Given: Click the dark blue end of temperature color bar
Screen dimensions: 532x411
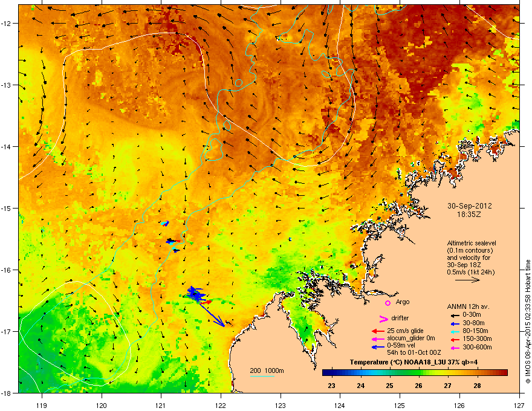Looking at the screenshot, I should [326, 373].
